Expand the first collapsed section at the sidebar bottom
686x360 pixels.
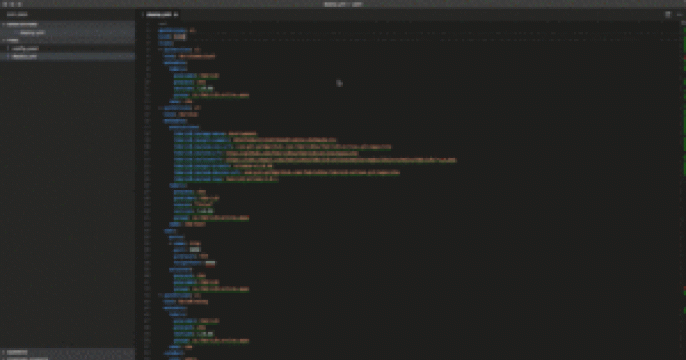[x=68, y=352]
